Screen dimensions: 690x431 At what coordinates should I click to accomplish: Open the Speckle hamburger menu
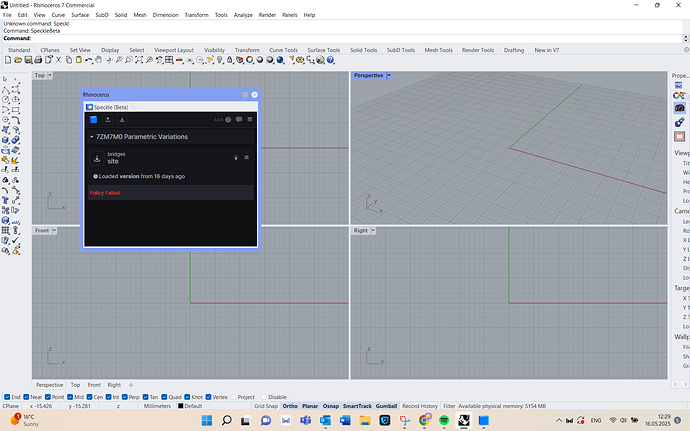250,119
